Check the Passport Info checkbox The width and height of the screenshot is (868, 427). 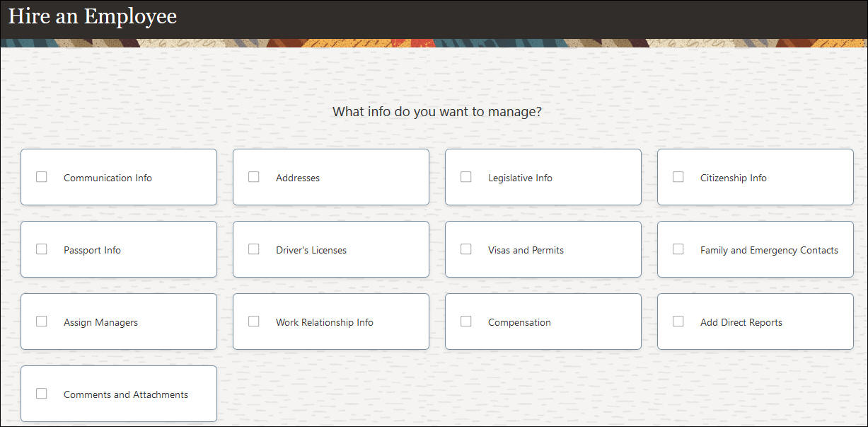pos(42,249)
